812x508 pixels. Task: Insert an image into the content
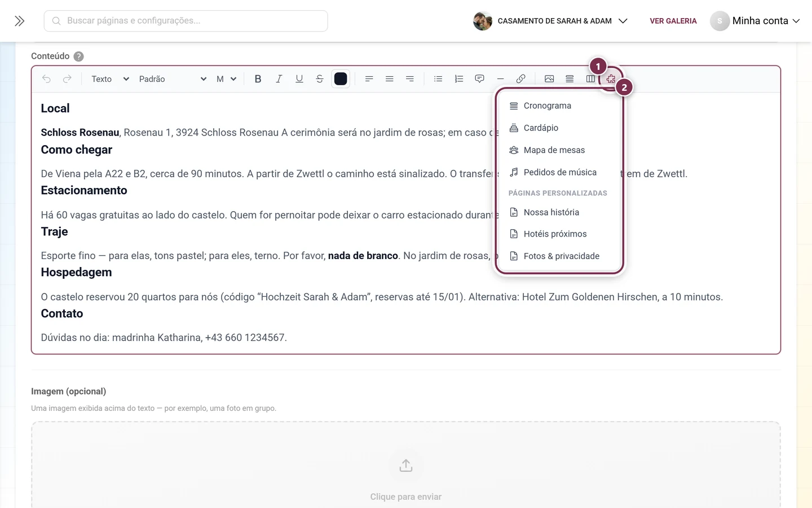pyautogui.click(x=549, y=79)
